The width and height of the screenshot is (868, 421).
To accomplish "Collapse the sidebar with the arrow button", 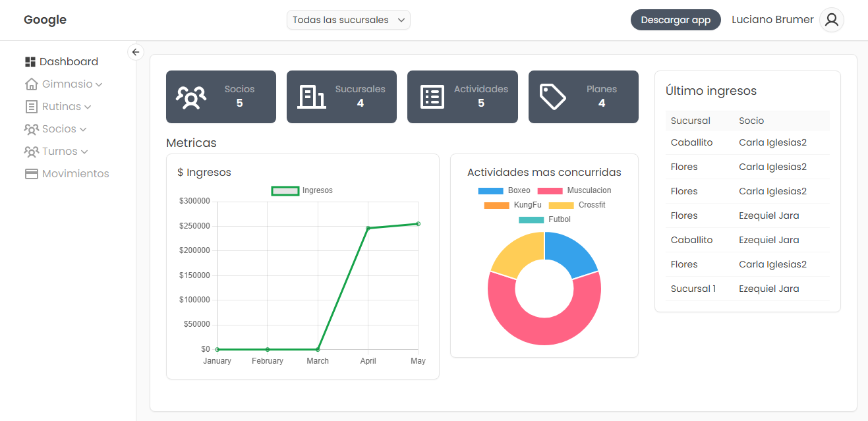I will (x=136, y=52).
